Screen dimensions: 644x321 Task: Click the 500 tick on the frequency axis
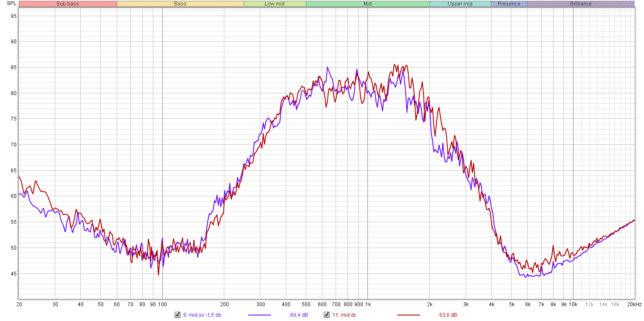click(306, 304)
